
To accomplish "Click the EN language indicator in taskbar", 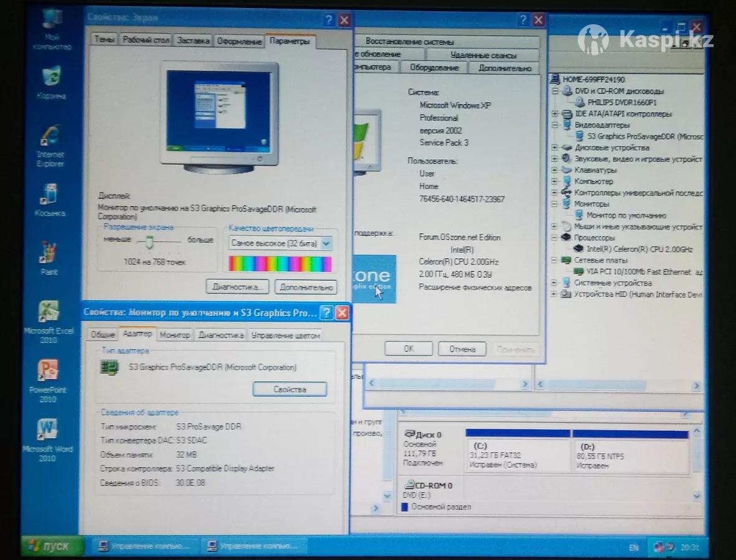I will (633, 548).
